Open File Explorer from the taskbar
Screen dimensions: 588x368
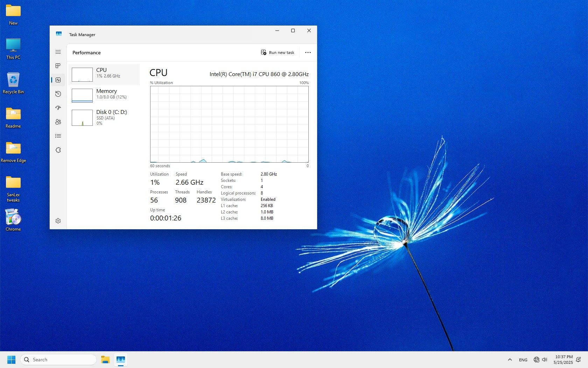[105, 360]
